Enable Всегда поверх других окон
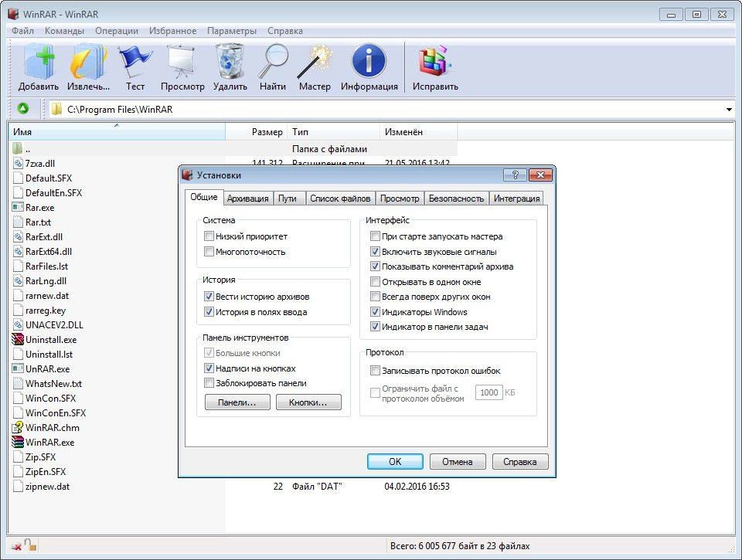 point(375,297)
